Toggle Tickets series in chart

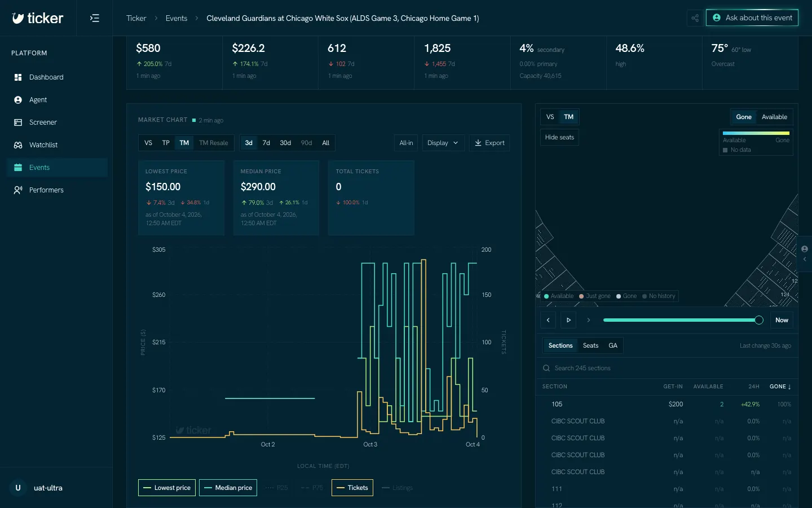coord(352,488)
